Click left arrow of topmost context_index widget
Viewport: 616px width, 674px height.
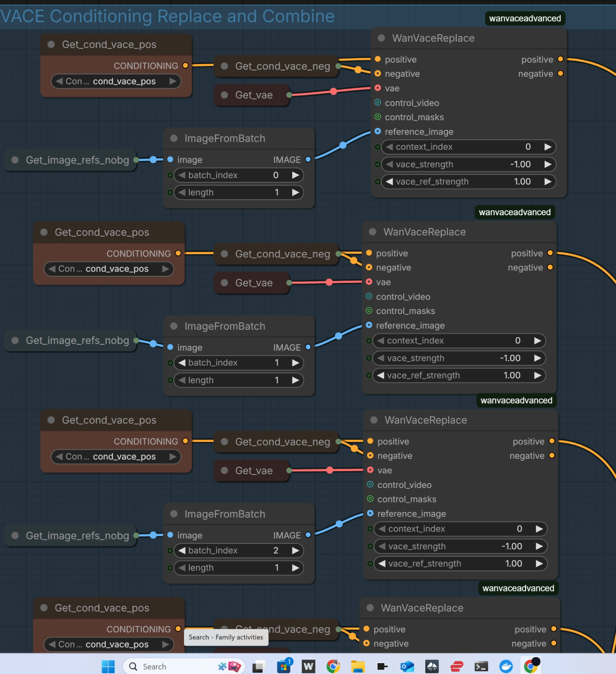pyautogui.click(x=389, y=147)
